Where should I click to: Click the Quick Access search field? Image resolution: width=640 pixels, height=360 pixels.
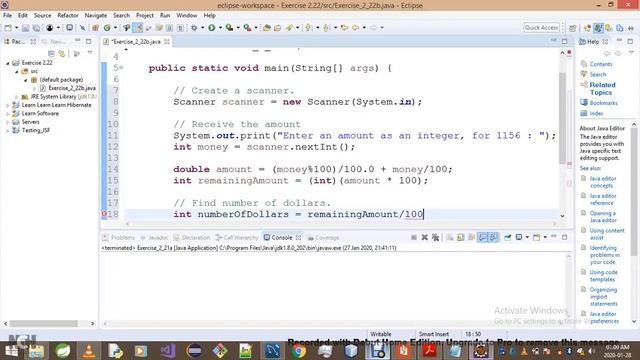(x=541, y=28)
